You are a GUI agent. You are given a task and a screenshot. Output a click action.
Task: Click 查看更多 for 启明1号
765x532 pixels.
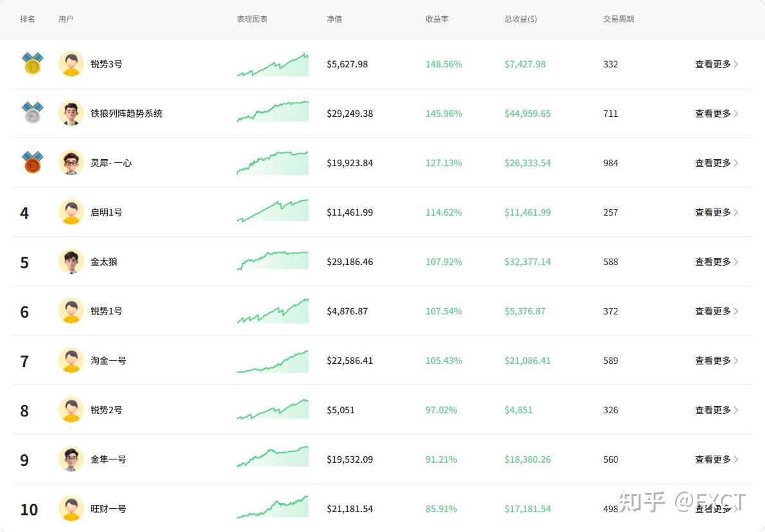pyautogui.click(x=716, y=212)
